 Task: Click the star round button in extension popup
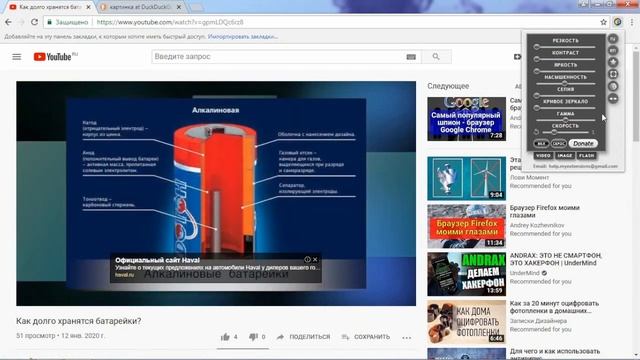point(613,62)
